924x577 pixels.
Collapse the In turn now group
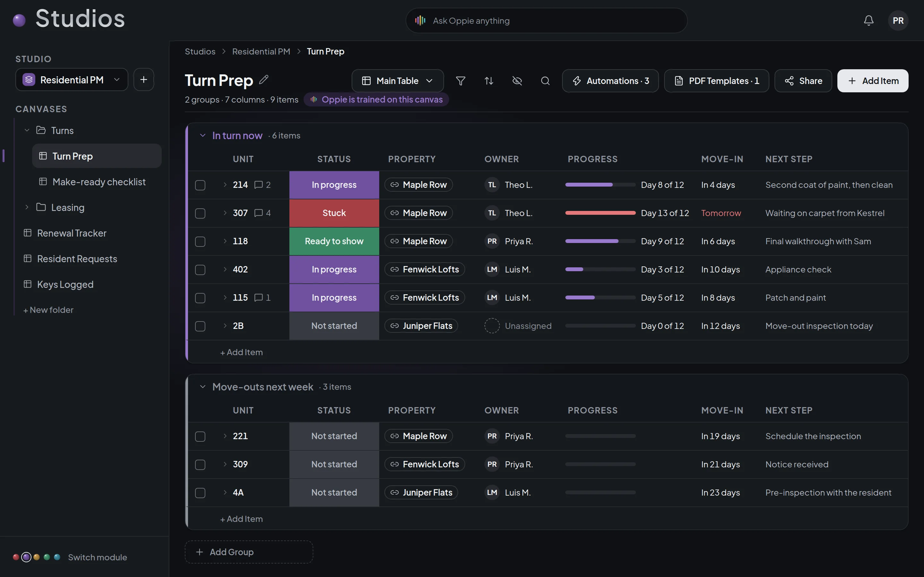click(x=203, y=136)
